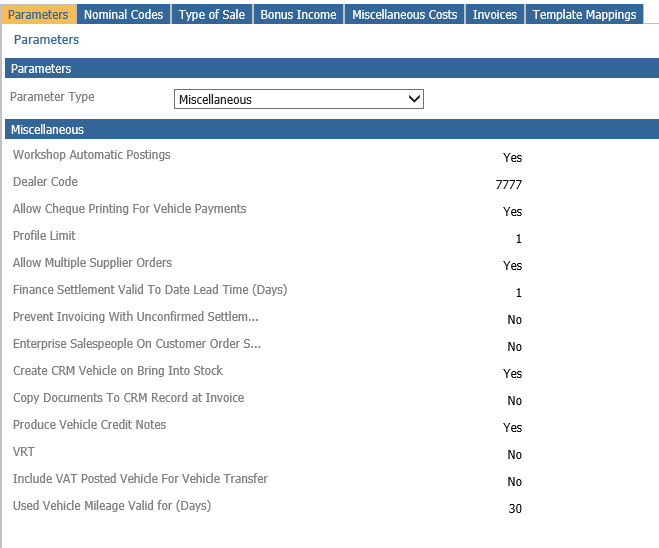Select the Profile Limit label
Image resolution: width=659 pixels, height=548 pixels.
click(x=44, y=235)
